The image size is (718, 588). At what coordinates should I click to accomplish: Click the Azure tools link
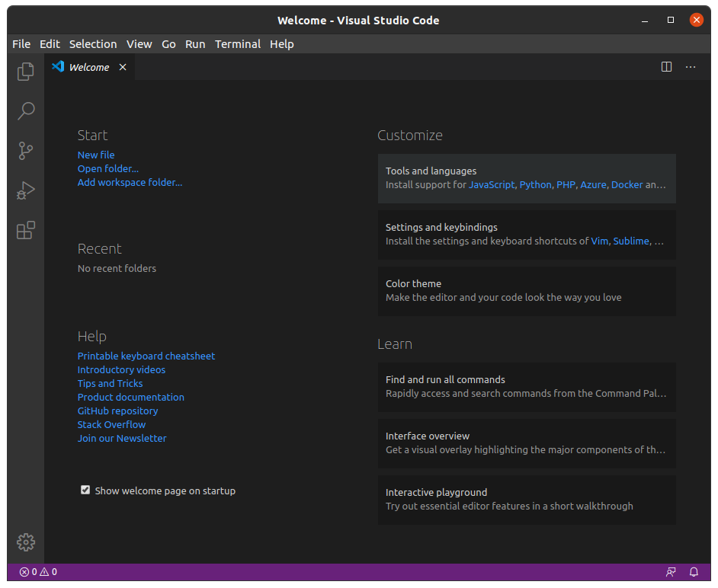(x=594, y=185)
